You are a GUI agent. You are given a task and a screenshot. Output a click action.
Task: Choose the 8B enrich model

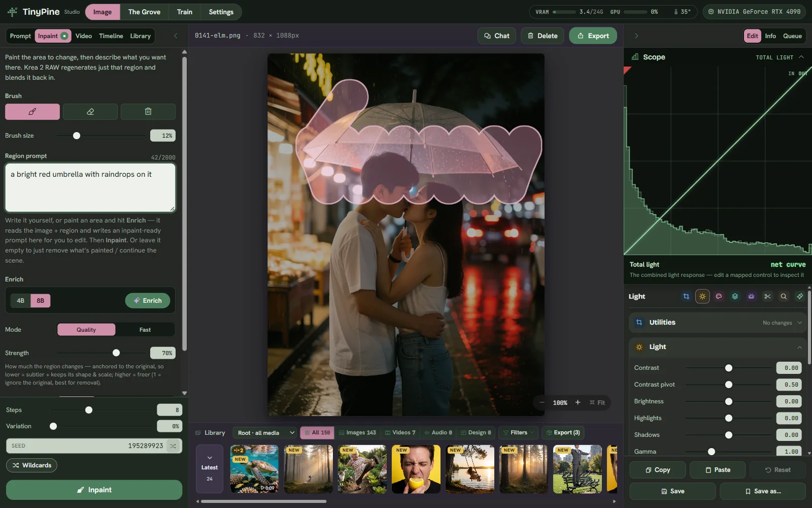tap(41, 301)
